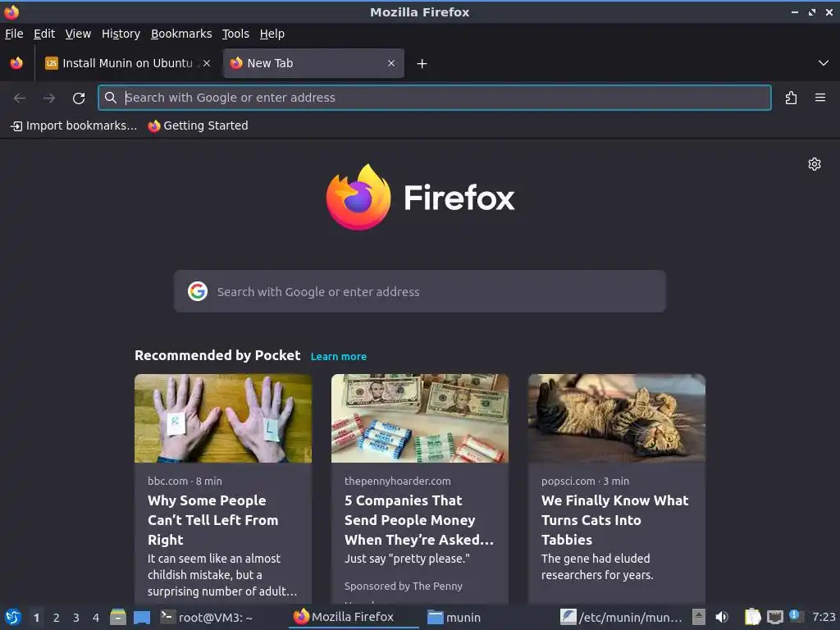Open 5 Companies That Send People Money article

[x=419, y=520]
